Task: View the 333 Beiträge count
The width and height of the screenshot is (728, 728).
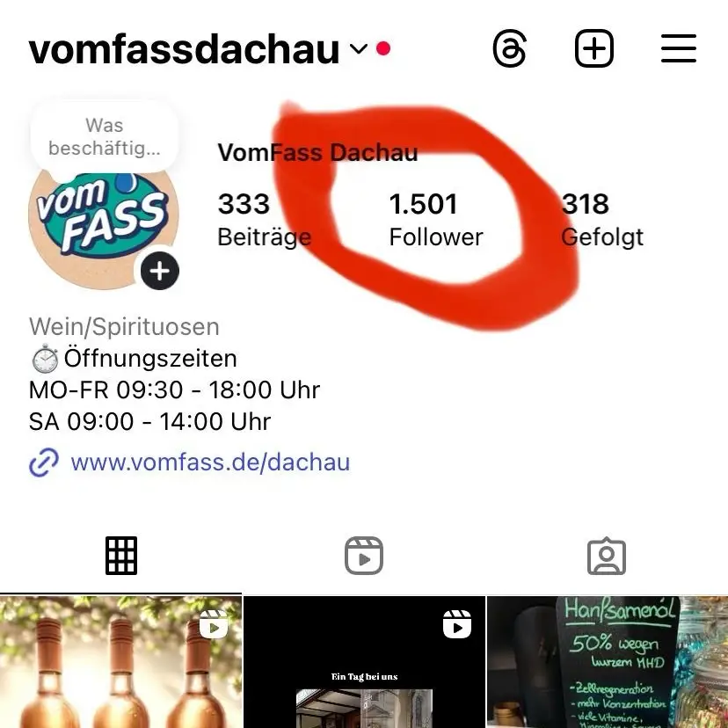Action: click(x=264, y=219)
